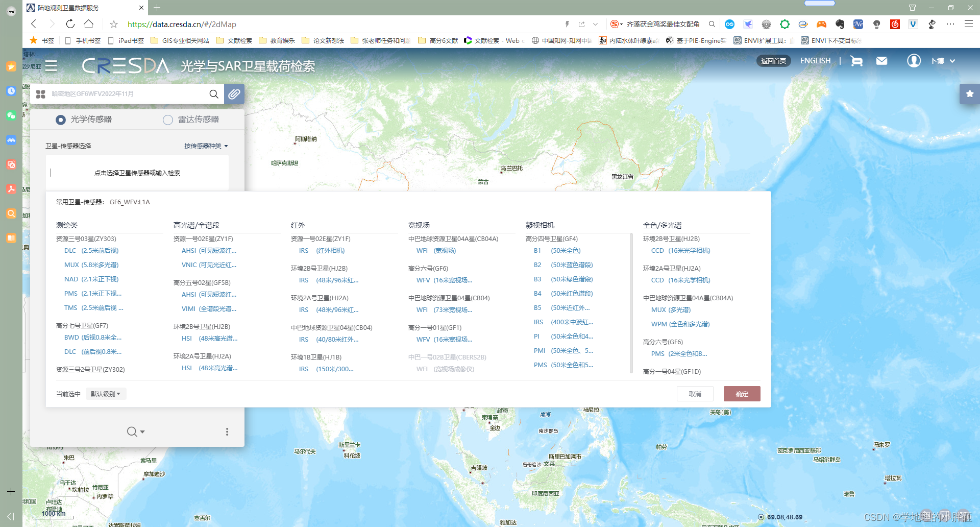Click the place-name search box
The image size is (980, 527).
click(128, 94)
